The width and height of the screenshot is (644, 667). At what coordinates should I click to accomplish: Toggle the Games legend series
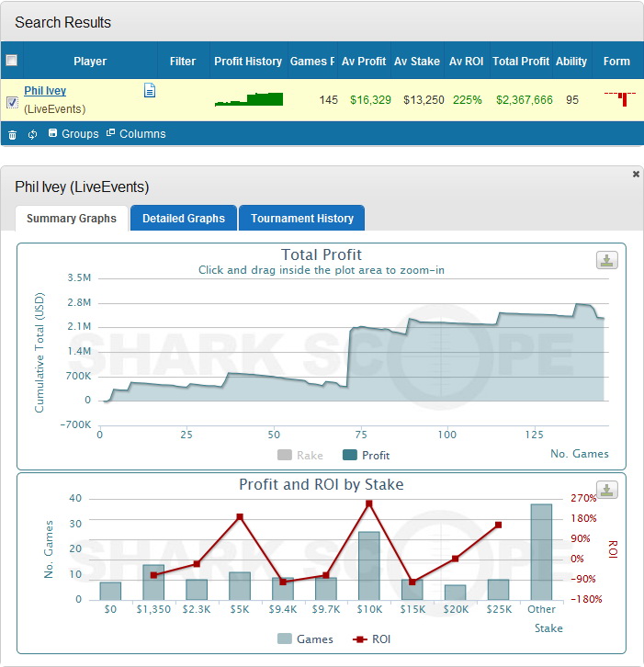pos(305,639)
